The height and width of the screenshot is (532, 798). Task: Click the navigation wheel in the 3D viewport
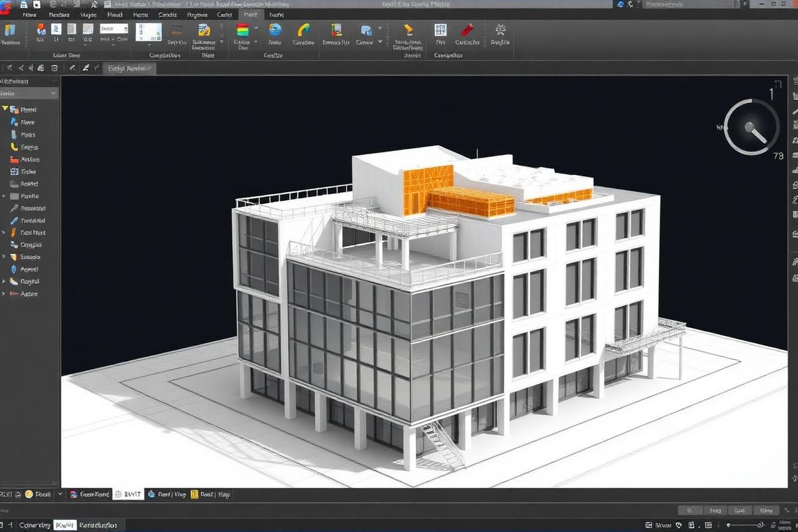[x=751, y=126]
